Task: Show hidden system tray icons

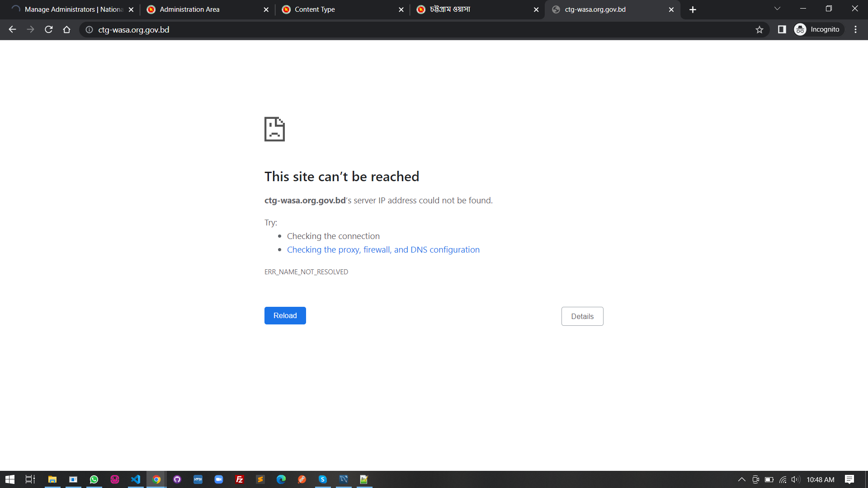Action: tap(741, 479)
